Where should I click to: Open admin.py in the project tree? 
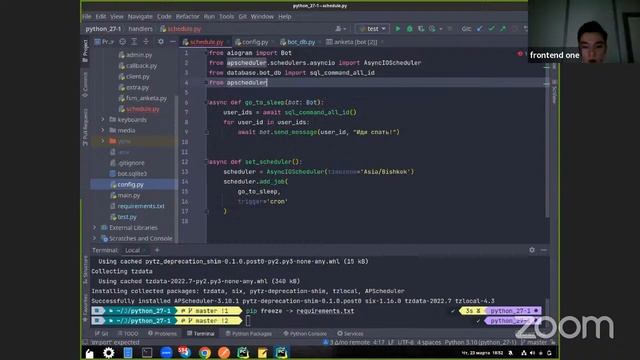tap(138, 55)
